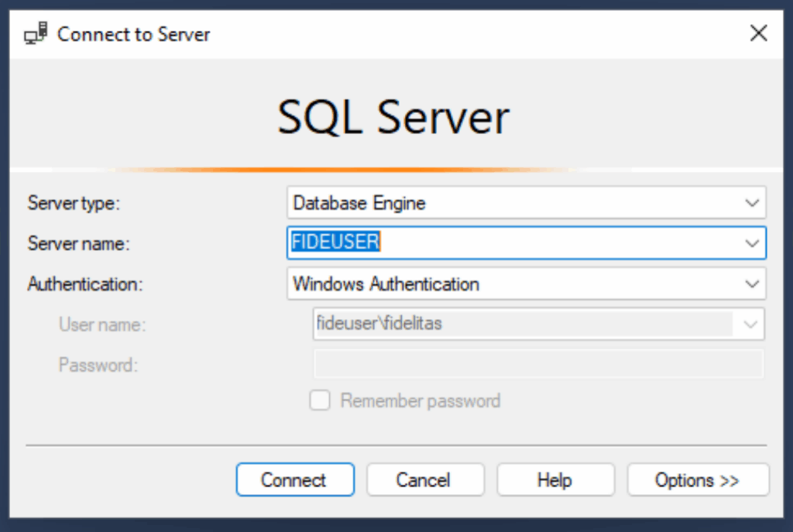The image size is (793, 532).
Task: Open Help for Connect to Server
Action: click(555, 479)
